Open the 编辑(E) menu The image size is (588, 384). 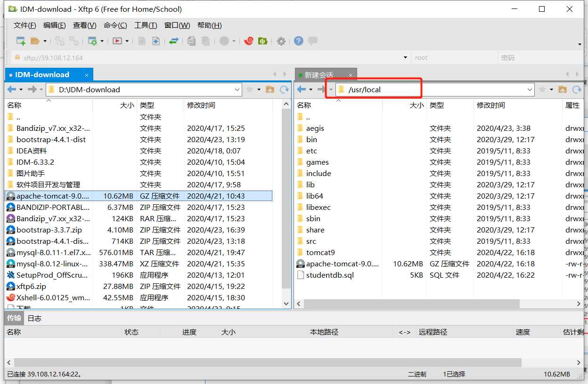click(55, 25)
